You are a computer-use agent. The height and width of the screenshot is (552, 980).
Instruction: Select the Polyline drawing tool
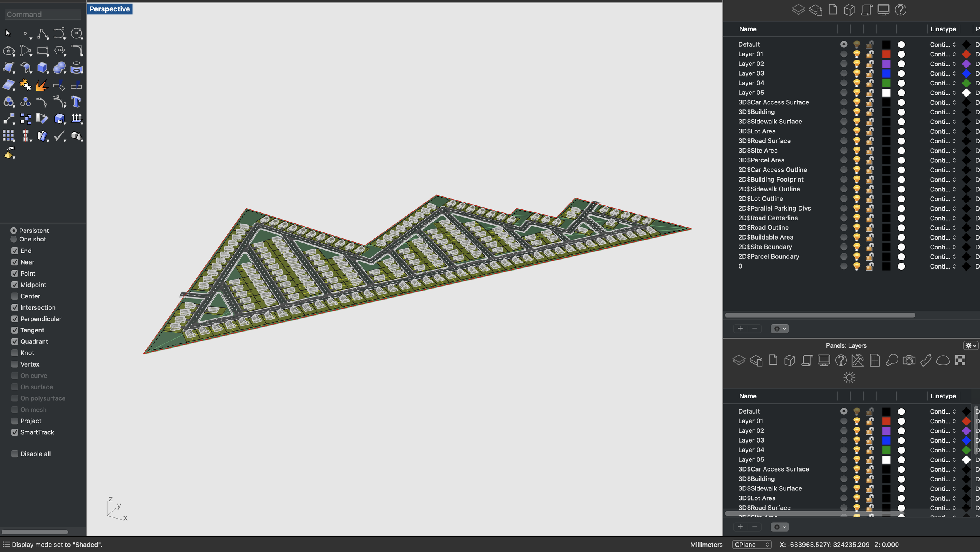coord(42,34)
